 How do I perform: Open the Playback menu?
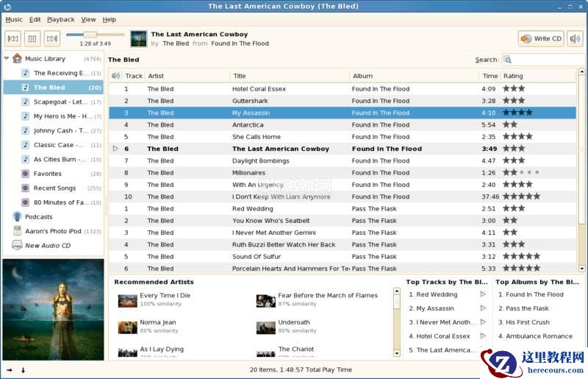(61, 20)
